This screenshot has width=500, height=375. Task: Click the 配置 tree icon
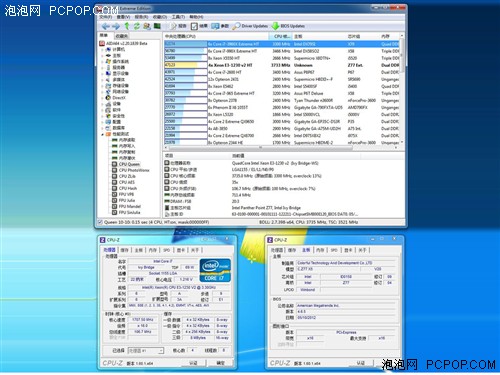click(108, 122)
